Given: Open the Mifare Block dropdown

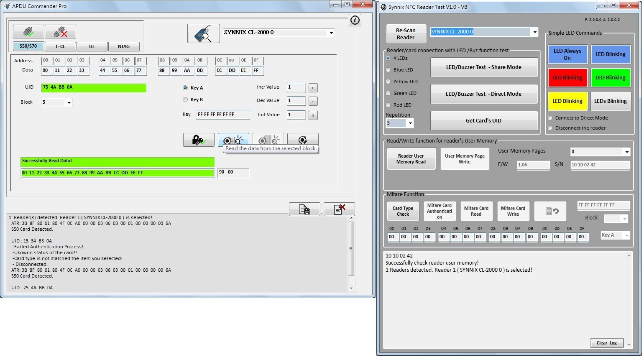Looking at the screenshot, I should point(625,219).
